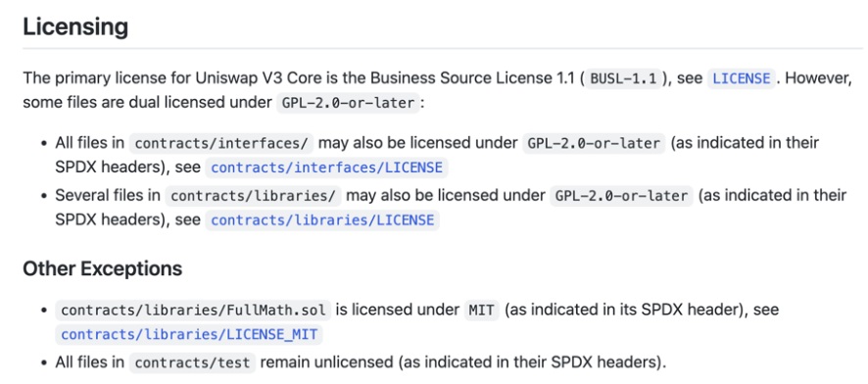The image size is (868, 384).
Task: Click GPL-2.0-or-later in the libraries bullet
Action: point(621,196)
